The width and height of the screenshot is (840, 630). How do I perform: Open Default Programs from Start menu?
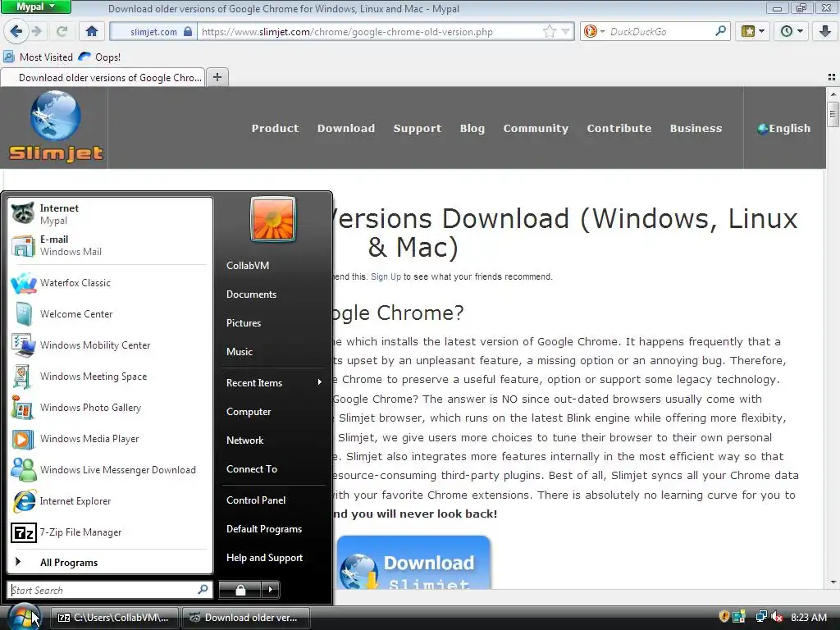tap(273, 529)
